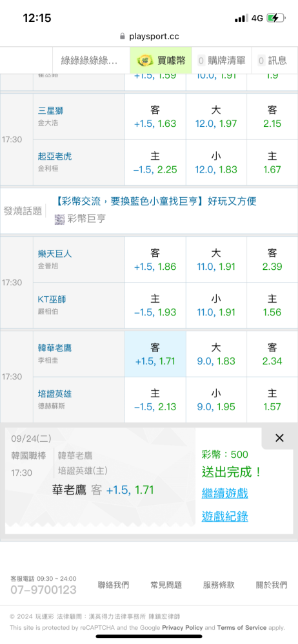Image resolution: width=298 pixels, height=644 pixels.
Task: Open the 訊息 tab
Action: tap(272, 61)
